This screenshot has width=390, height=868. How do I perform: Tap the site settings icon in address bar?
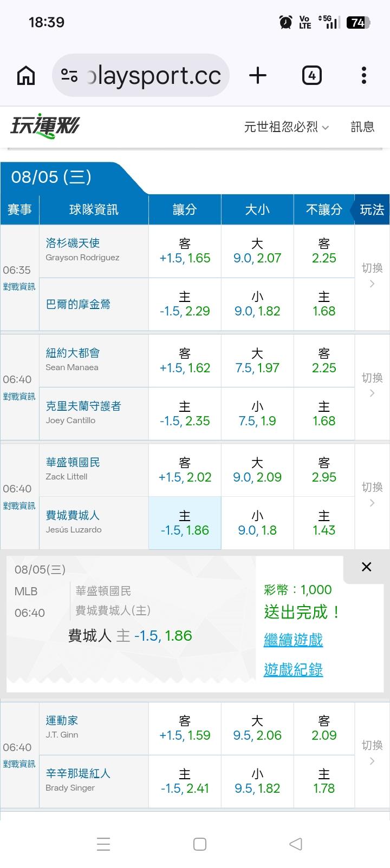[x=69, y=75]
